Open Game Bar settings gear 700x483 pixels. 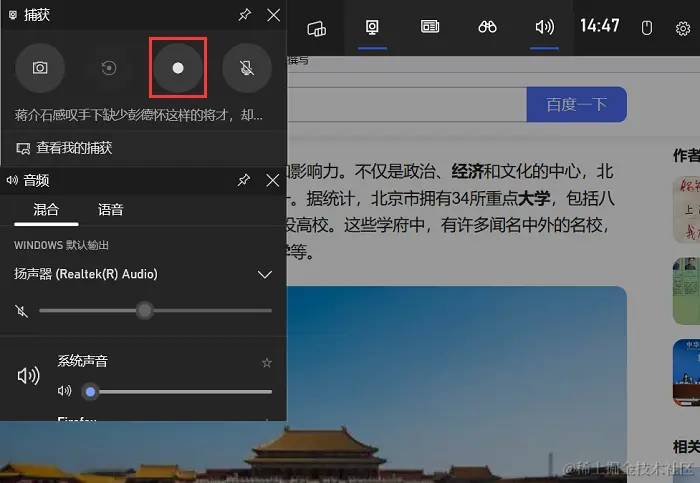[683, 29]
